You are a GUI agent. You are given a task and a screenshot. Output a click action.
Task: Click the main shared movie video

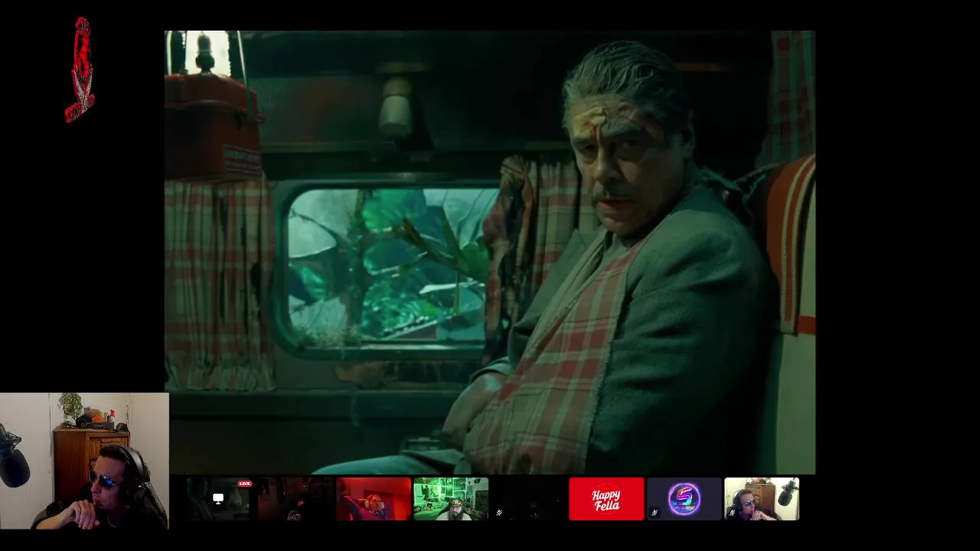490,253
